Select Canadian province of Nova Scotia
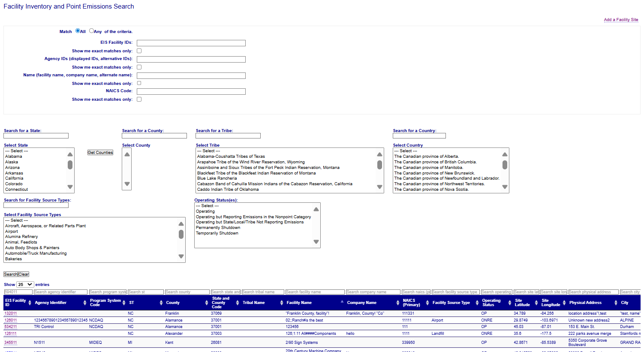 point(431,190)
